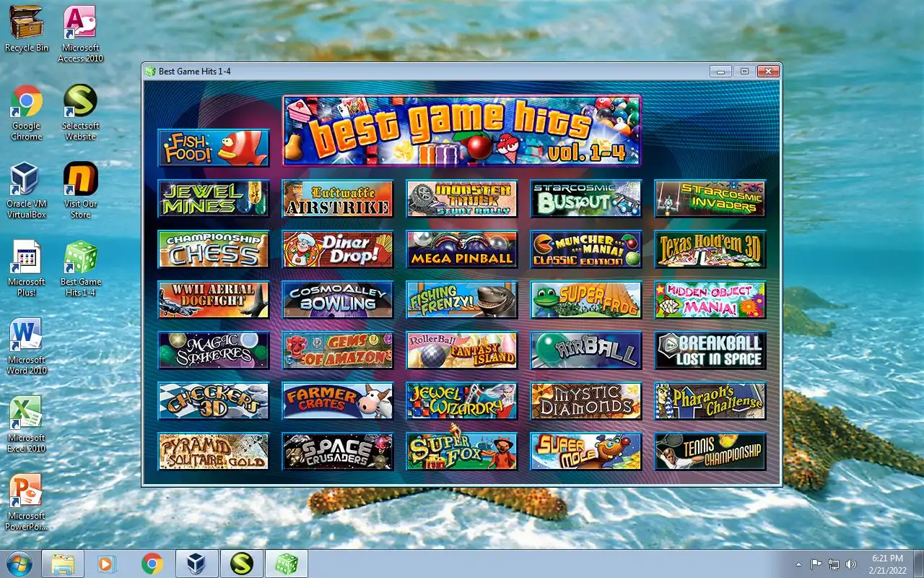Select Oracle VM VirtualBox desktop icon
Image resolution: width=924 pixels, height=578 pixels.
[27, 190]
